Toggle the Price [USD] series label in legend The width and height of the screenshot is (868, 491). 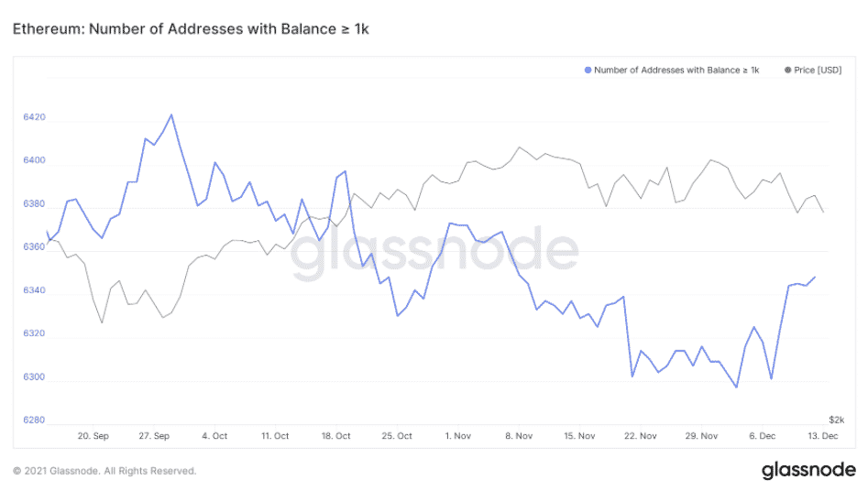[818, 70]
